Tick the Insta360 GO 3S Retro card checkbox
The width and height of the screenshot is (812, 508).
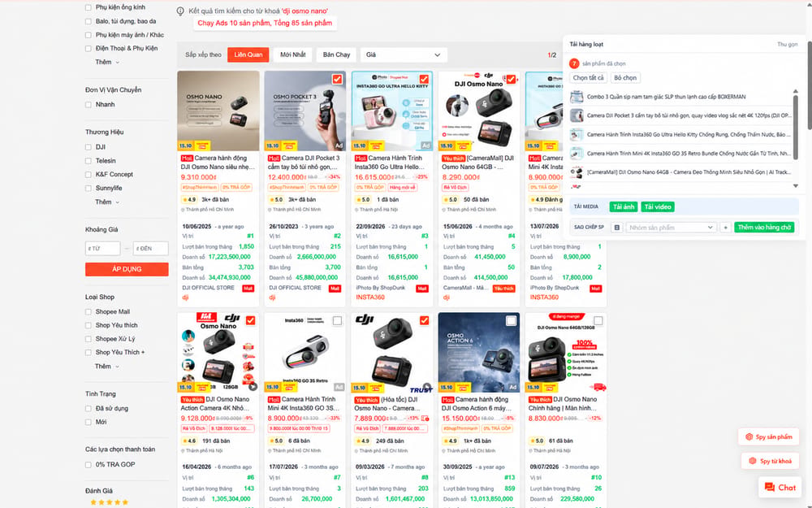pos(337,321)
